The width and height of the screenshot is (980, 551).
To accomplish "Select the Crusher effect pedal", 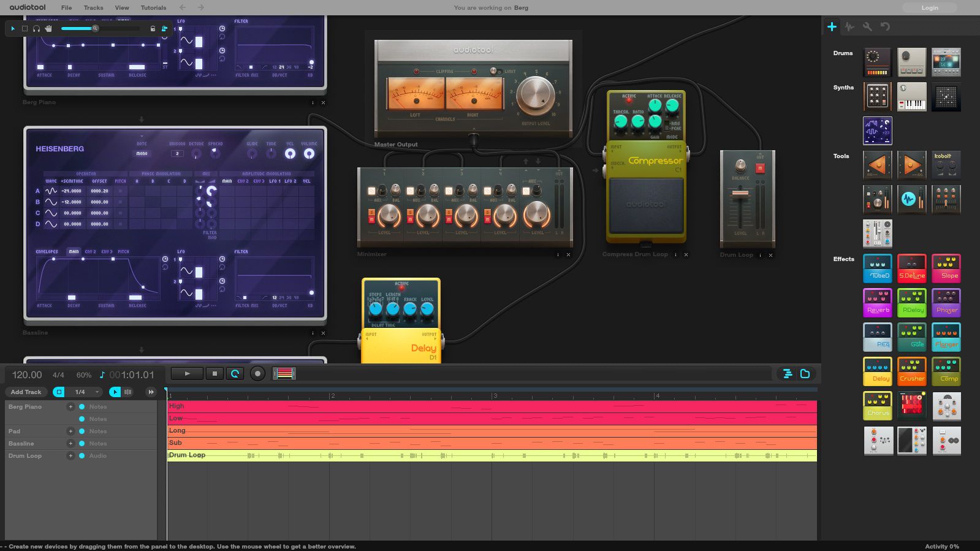I will [x=911, y=371].
